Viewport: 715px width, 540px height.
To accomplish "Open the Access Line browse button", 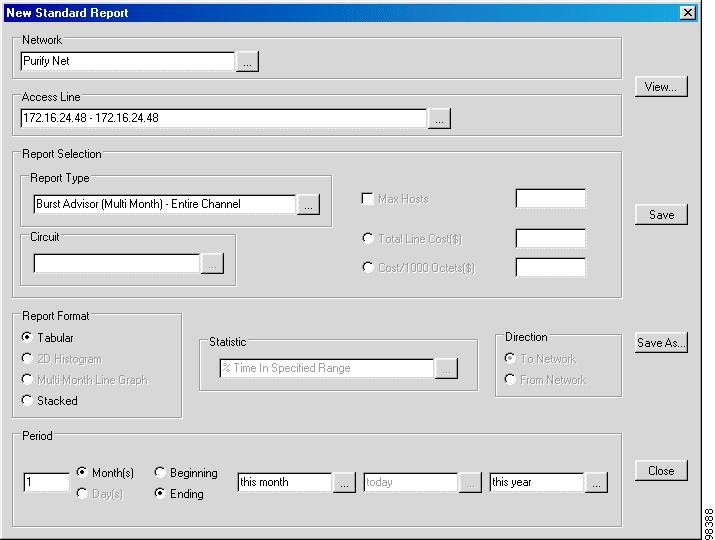I will point(439,118).
